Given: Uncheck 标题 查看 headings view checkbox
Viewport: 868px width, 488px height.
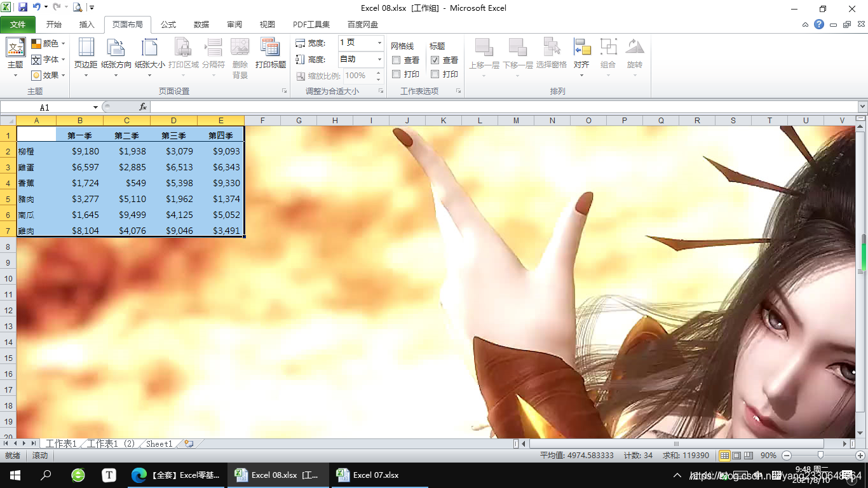Looking at the screenshot, I should pyautogui.click(x=435, y=60).
